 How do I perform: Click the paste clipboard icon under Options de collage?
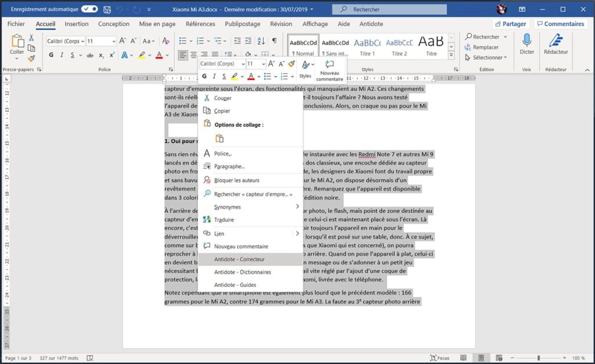[x=219, y=138]
